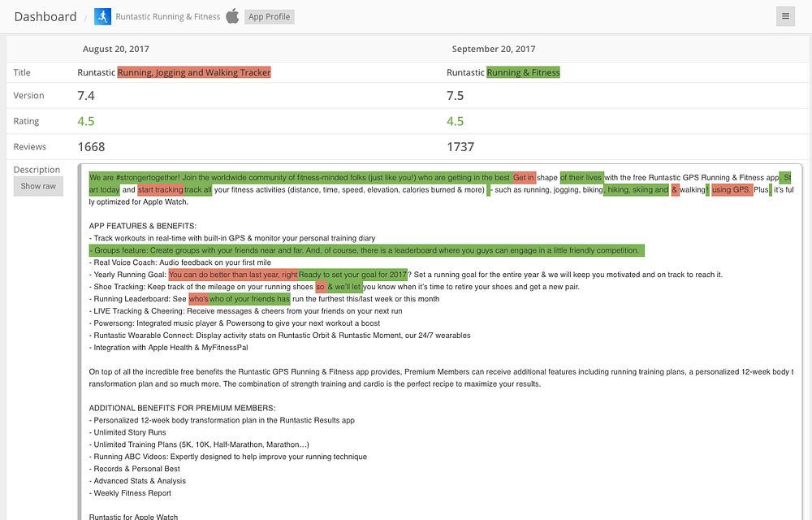Image resolution: width=812 pixels, height=520 pixels.
Task: Click the Apple Health & MyFitnessPal integration line
Action: pos(168,348)
